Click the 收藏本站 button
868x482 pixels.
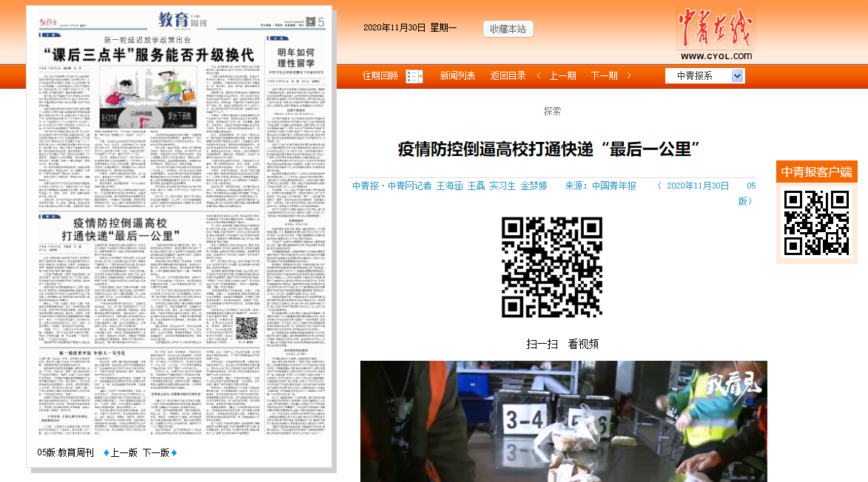(508, 29)
